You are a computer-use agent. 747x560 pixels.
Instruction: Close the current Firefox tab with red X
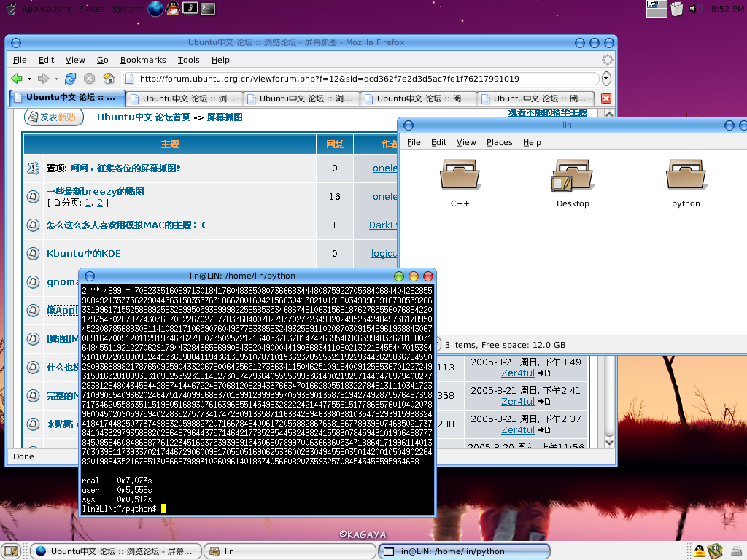pyautogui.click(x=606, y=98)
